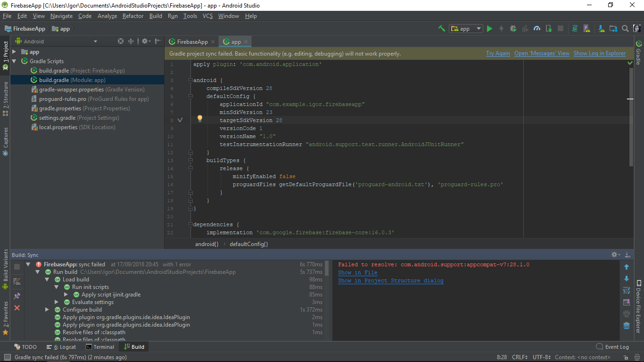
Task: Collapse the Gradle Scripts tree node
Action: 14,61
